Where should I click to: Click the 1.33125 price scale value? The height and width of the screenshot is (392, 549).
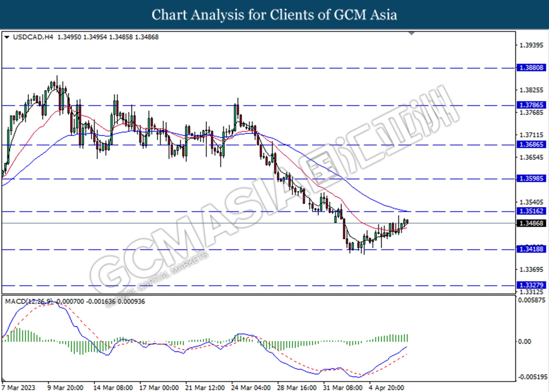pyautogui.click(x=531, y=292)
